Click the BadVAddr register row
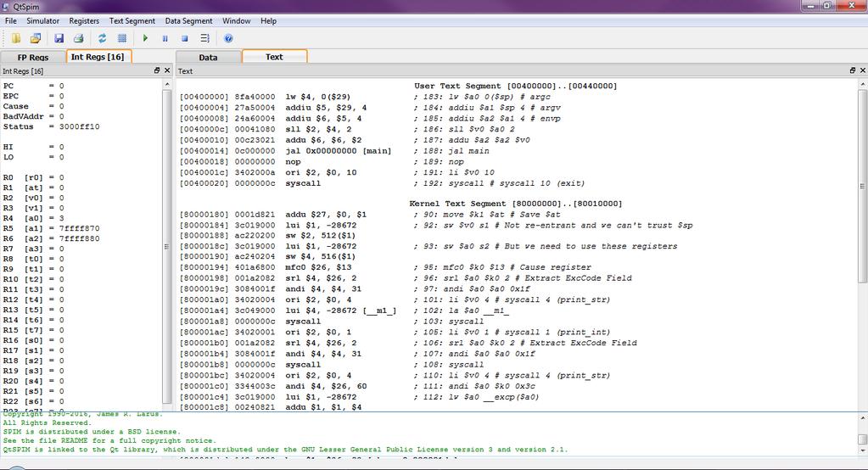Image resolution: width=868 pixels, height=470 pixels. (33, 116)
